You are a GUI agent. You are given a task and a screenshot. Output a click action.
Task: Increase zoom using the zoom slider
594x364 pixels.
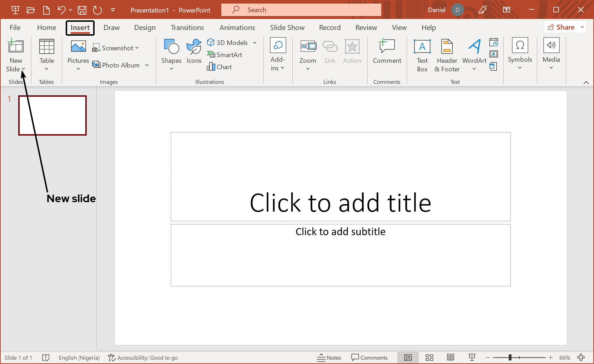coord(551,357)
